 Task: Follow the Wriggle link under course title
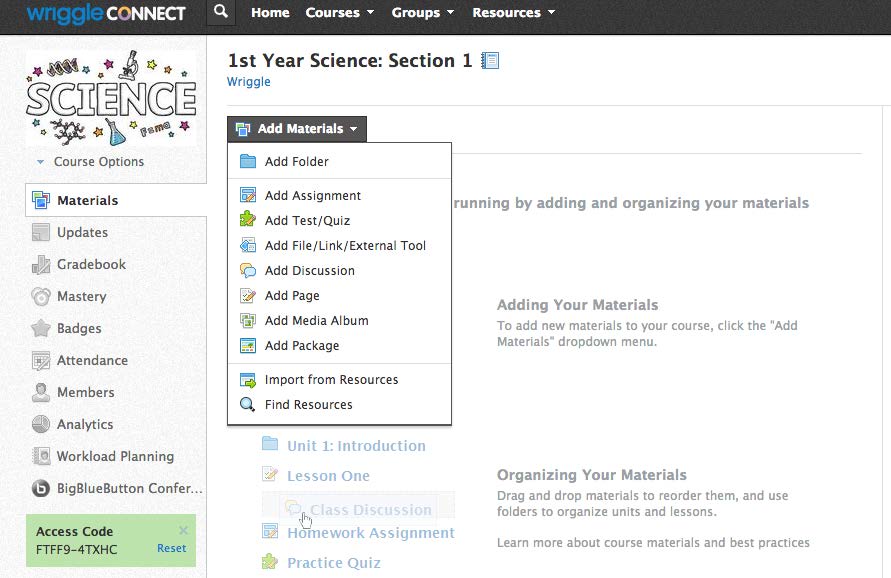(x=249, y=82)
